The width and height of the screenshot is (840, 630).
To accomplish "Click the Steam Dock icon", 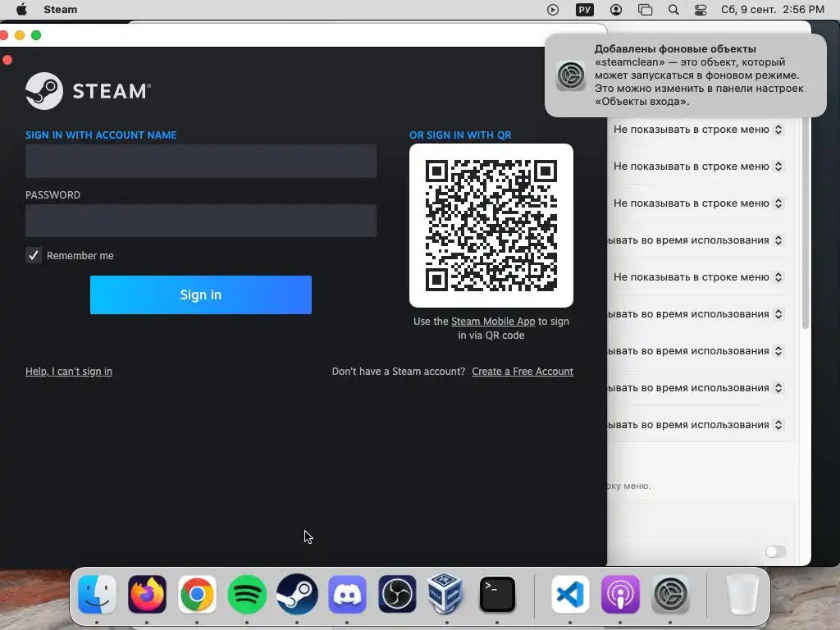I will tap(297, 594).
